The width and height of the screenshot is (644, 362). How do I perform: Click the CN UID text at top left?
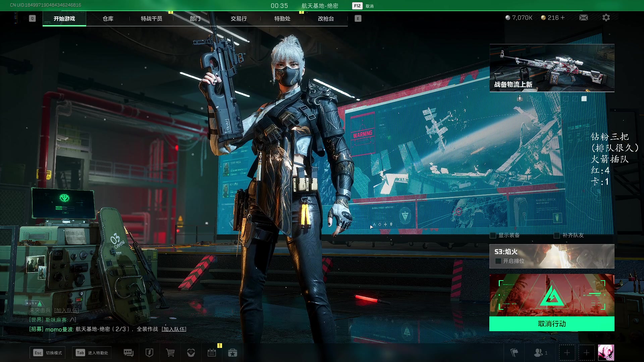point(45,5)
